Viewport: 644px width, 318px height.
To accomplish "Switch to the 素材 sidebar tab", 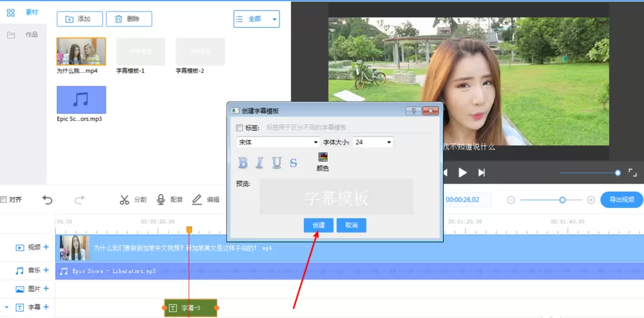I will (23, 12).
